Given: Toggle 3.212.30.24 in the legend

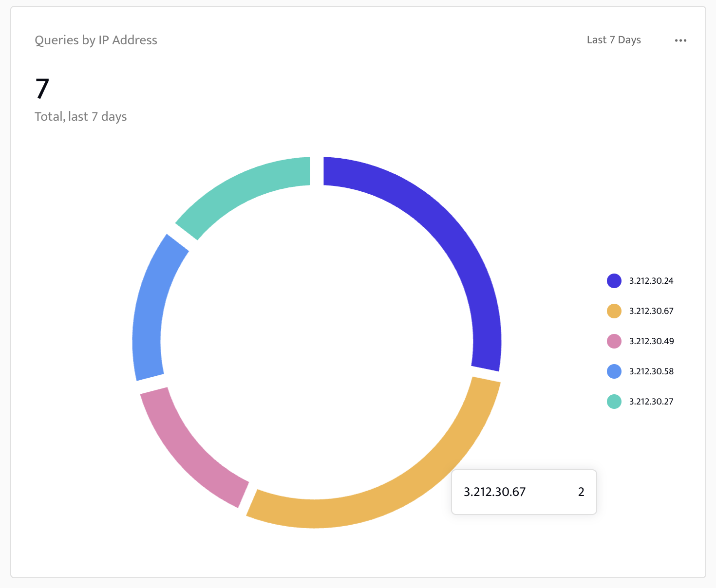Looking at the screenshot, I should tap(651, 280).
